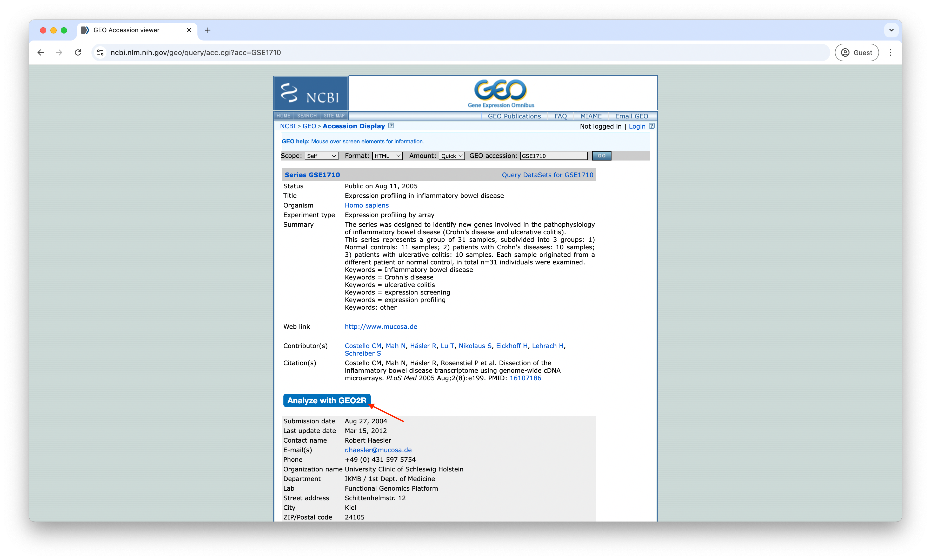The image size is (931, 560).
Task: Open site information icon in address bar
Action: coord(100,52)
